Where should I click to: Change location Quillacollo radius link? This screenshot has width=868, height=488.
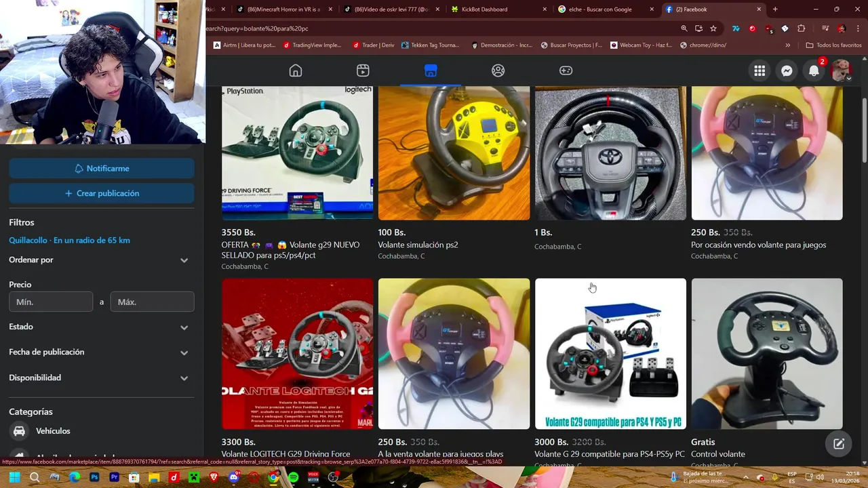pyautogui.click(x=69, y=240)
